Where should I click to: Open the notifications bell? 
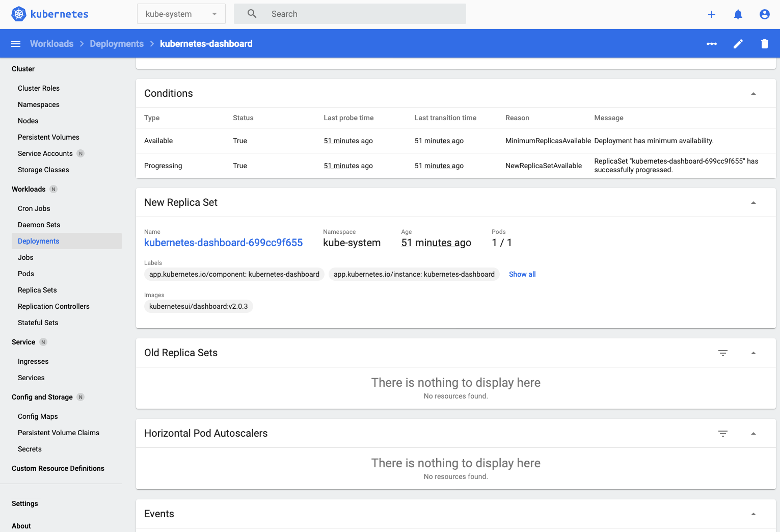point(738,14)
